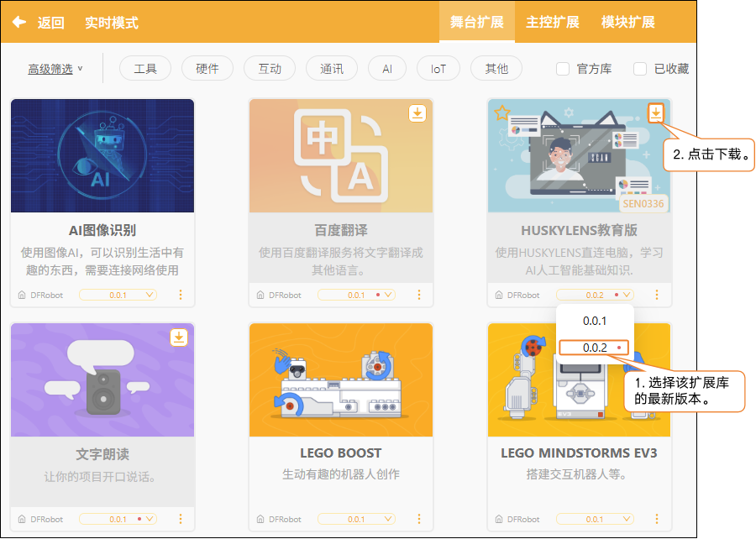Select version 0.0.2 in HUSKYLENS dropdown list
Image resolution: width=756 pixels, height=539 pixels.
[x=594, y=348]
